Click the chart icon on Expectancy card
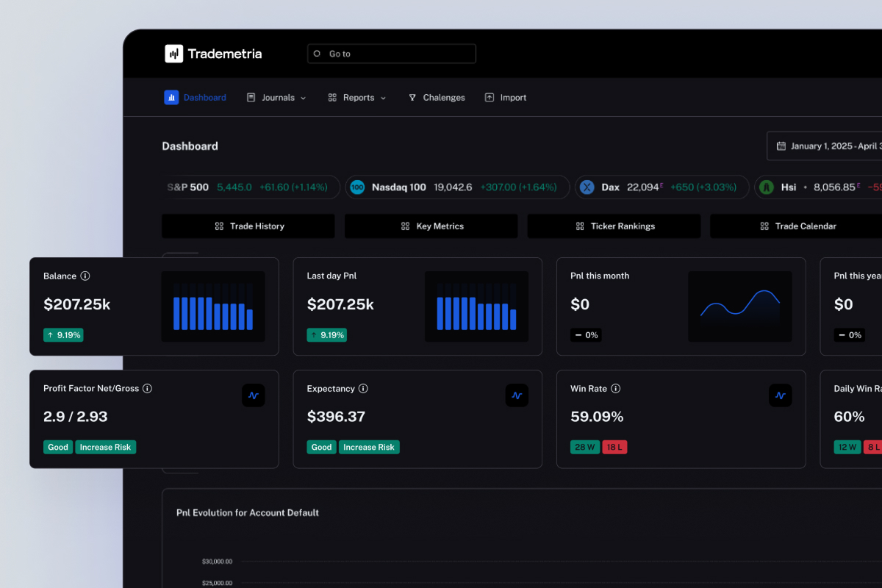Image resolution: width=882 pixels, height=588 pixels. 517,395
